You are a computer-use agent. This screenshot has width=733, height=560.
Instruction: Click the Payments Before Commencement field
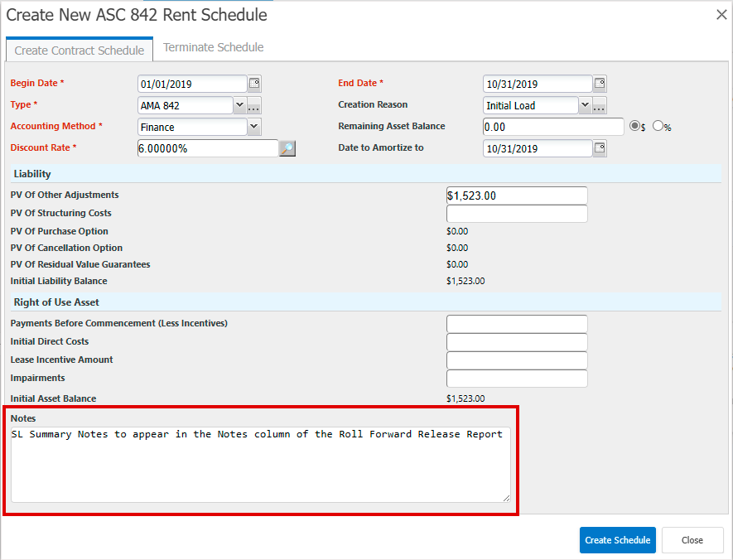point(517,324)
